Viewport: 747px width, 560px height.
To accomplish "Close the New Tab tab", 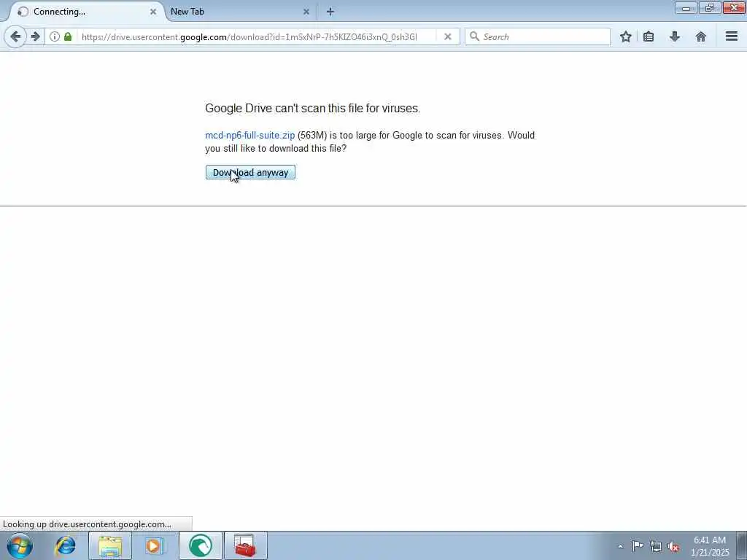I will (x=306, y=12).
